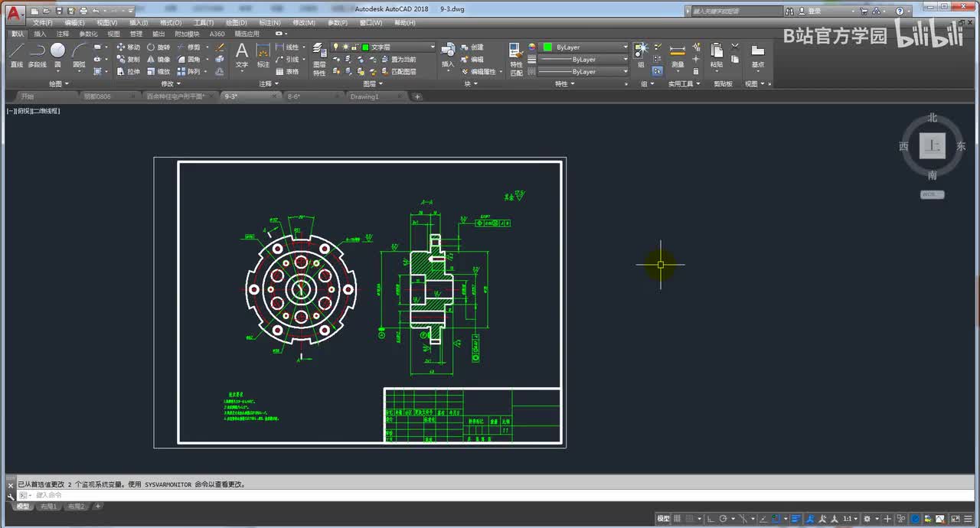Click the green ByLayer color swatch
Screen dimensions: 980x528
pos(547,47)
